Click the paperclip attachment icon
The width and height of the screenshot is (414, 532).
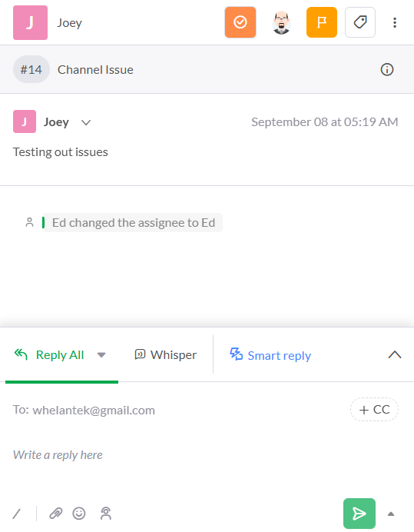[x=56, y=514]
